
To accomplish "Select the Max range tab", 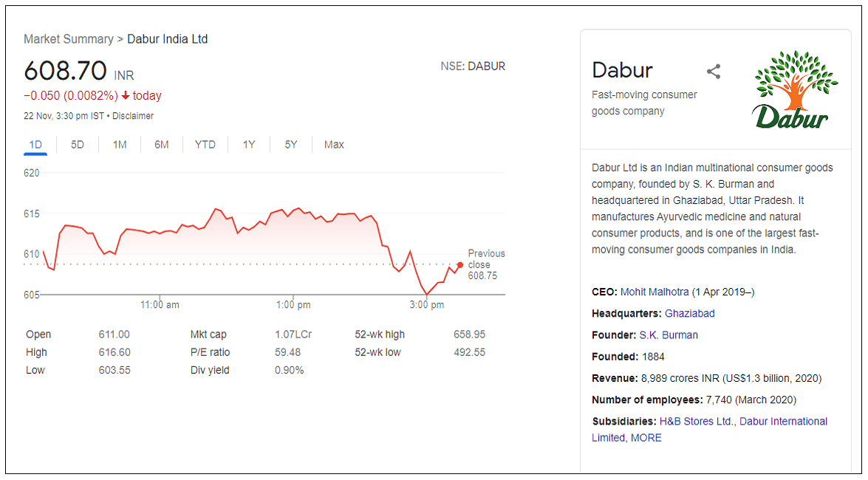I will coord(334,145).
